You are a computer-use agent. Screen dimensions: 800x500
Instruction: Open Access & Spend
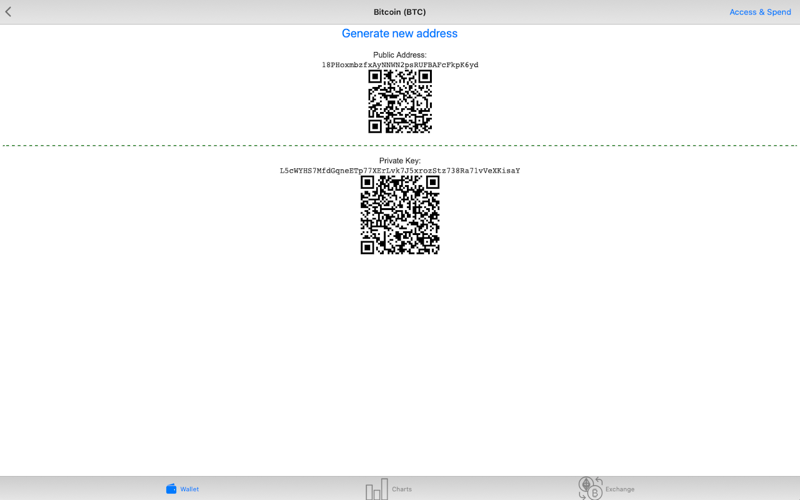pyautogui.click(x=760, y=12)
